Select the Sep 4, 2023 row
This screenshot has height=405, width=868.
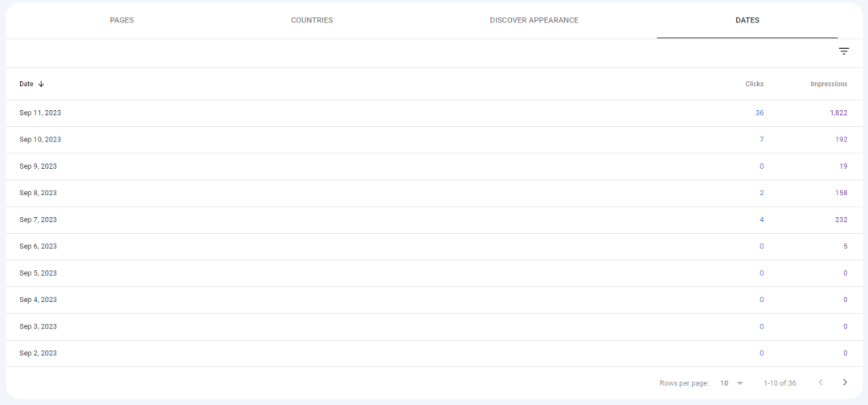coord(434,300)
